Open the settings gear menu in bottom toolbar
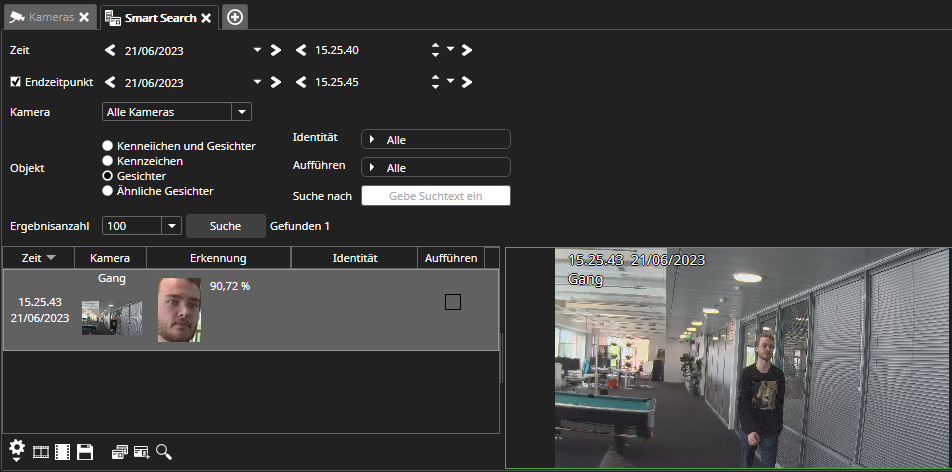 point(17,450)
